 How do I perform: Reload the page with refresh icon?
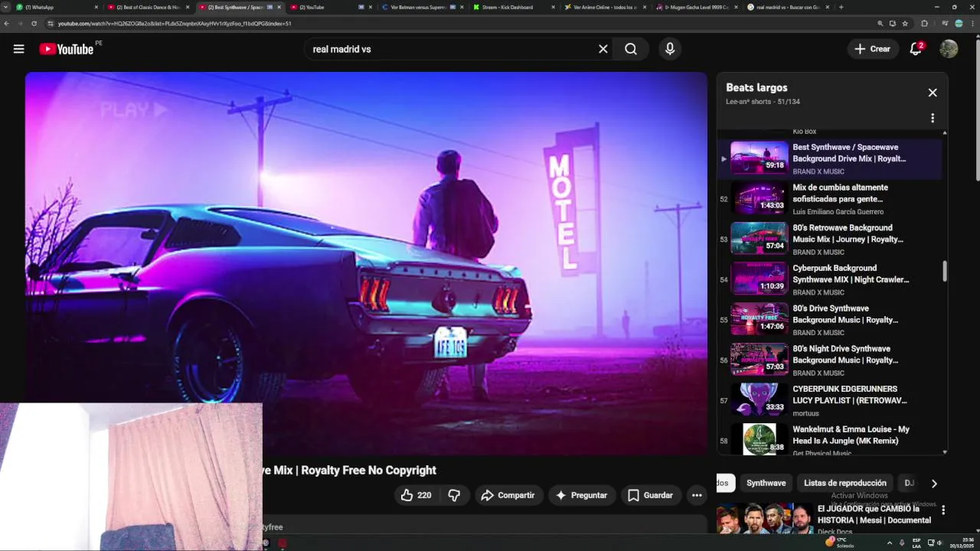pyautogui.click(x=34, y=24)
